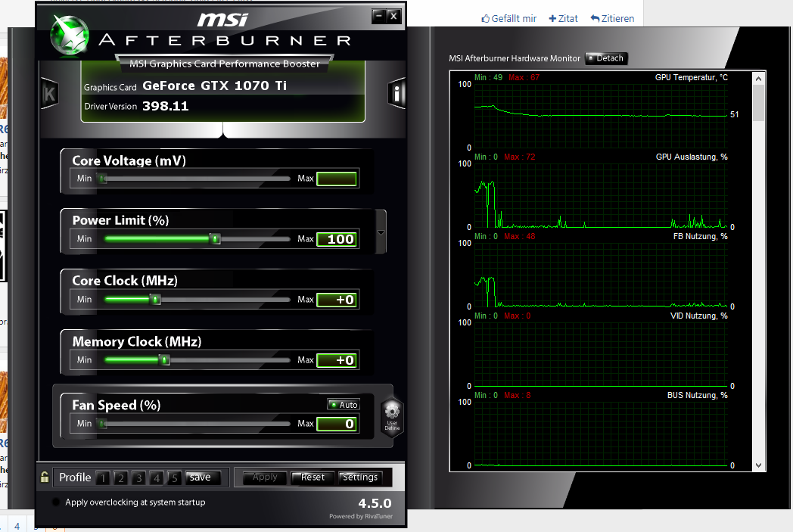Image resolution: width=793 pixels, height=532 pixels.
Task: Open the Settings button
Action: (x=360, y=478)
